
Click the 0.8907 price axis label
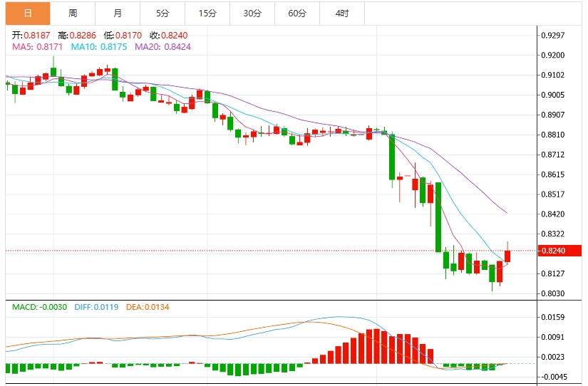(553, 115)
